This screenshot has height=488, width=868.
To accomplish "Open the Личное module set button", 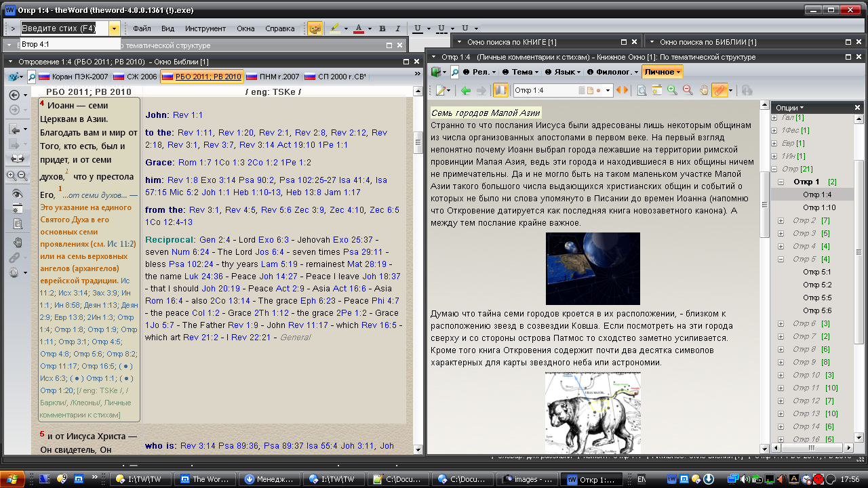I will click(x=662, y=72).
